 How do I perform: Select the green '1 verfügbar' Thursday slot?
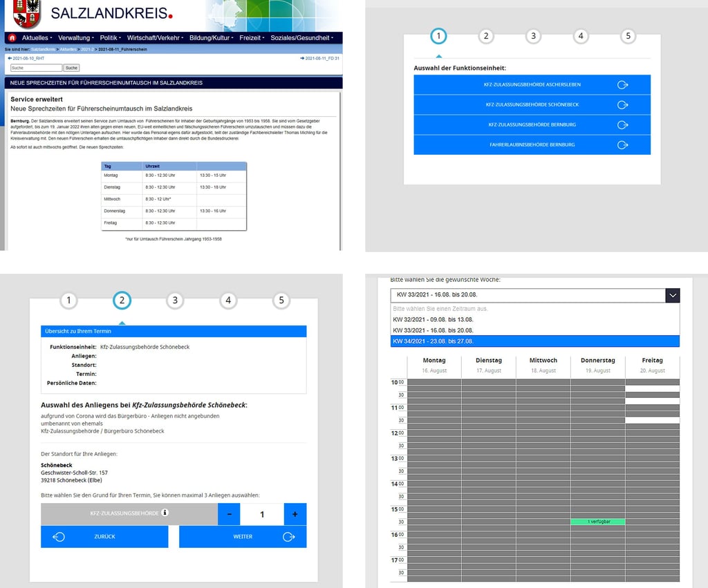click(598, 522)
